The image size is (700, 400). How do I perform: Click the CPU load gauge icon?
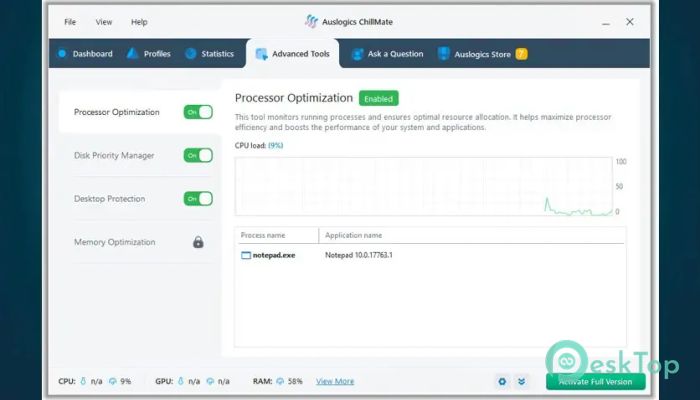[x=113, y=381]
